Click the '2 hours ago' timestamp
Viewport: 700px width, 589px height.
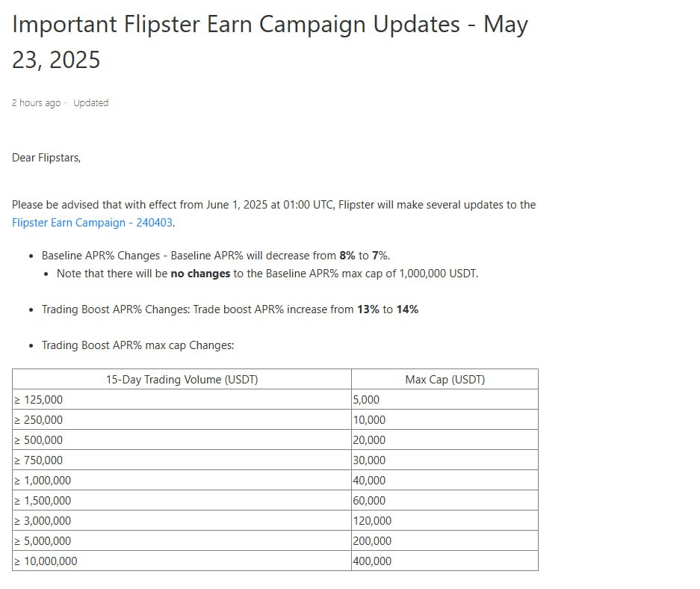(x=36, y=102)
